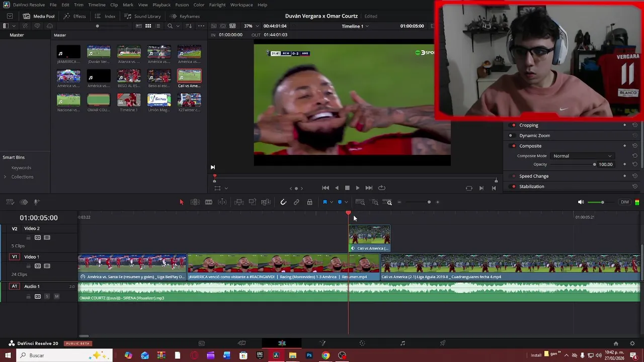The image size is (644, 362).
Task: Open the Fusion menu
Action: pos(182,5)
